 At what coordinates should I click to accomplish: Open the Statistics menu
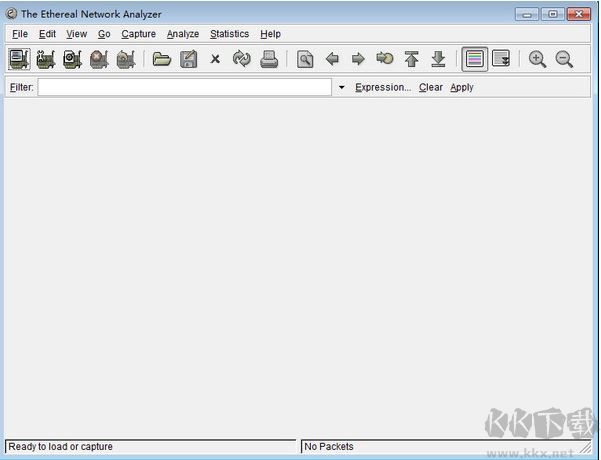click(230, 34)
